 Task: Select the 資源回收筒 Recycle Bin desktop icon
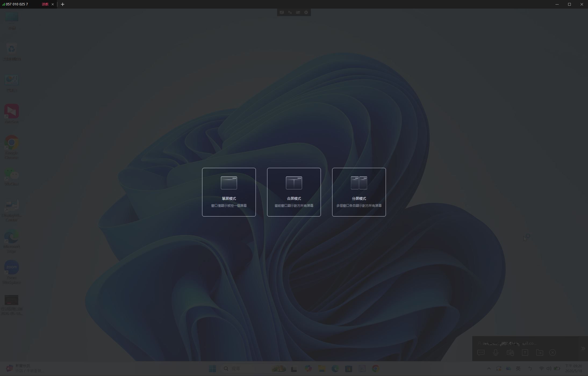coord(12,52)
